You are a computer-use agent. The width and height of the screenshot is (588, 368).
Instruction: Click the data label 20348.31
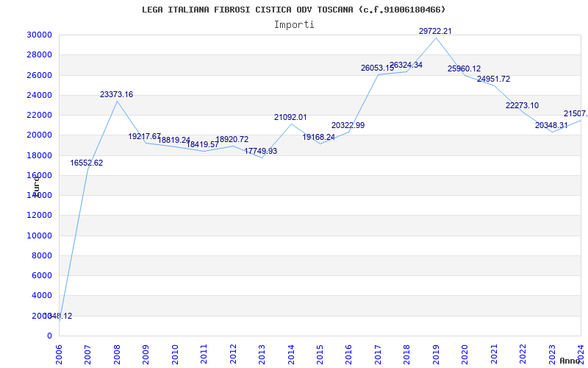[551, 125]
